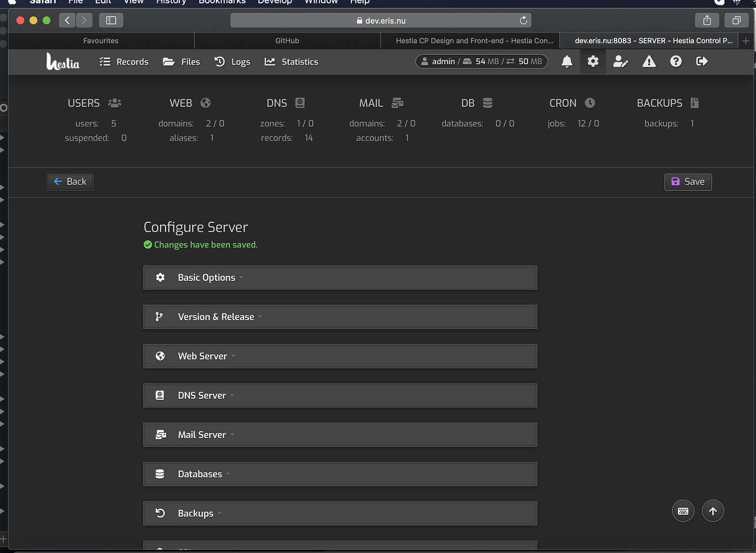
Task: Log out of Hestia
Action: click(x=702, y=61)
